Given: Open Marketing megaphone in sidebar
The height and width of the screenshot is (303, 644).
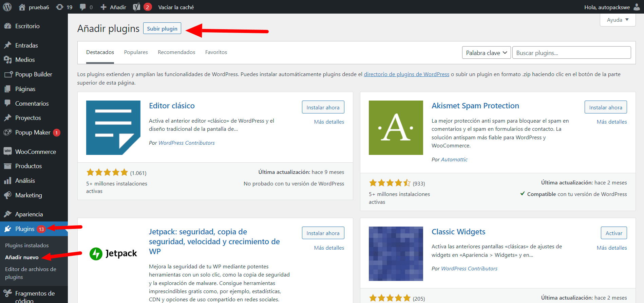Looking at the screenshot, I should click(7, 195).
